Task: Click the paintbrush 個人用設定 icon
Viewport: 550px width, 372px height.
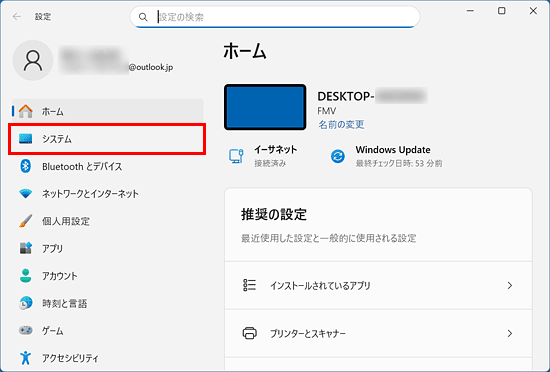Action: tap(25, 221)
